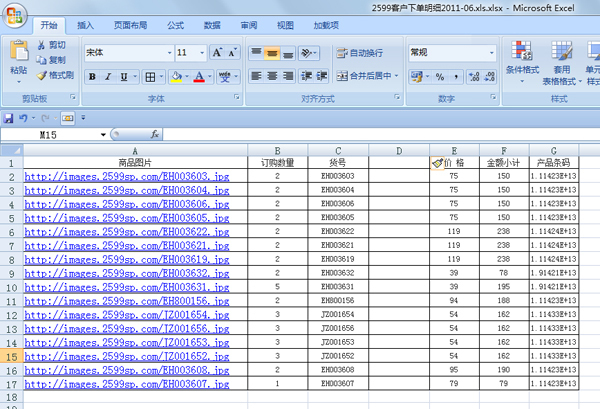Toggle bold formatting
Image resolution: width=600 pixels, height=409 pixels.
tap(92, 76)
